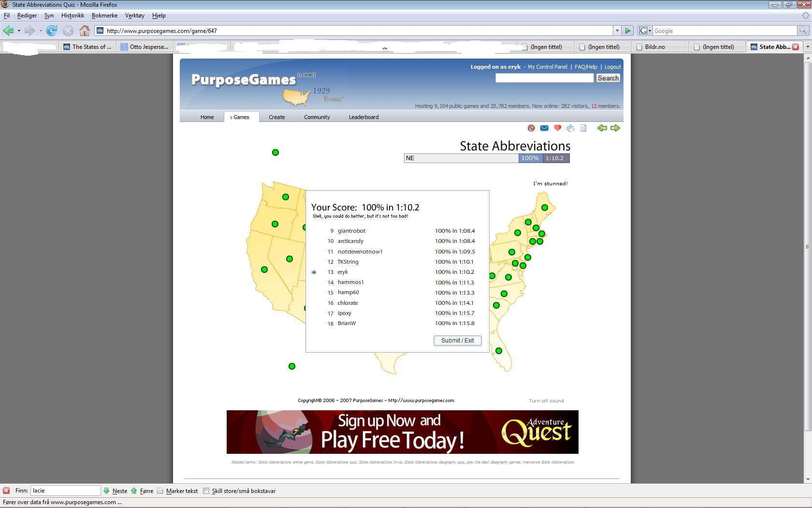Click the PurposeGames site icon in address bar
The image size is (812, 508).
coord(100,31)
